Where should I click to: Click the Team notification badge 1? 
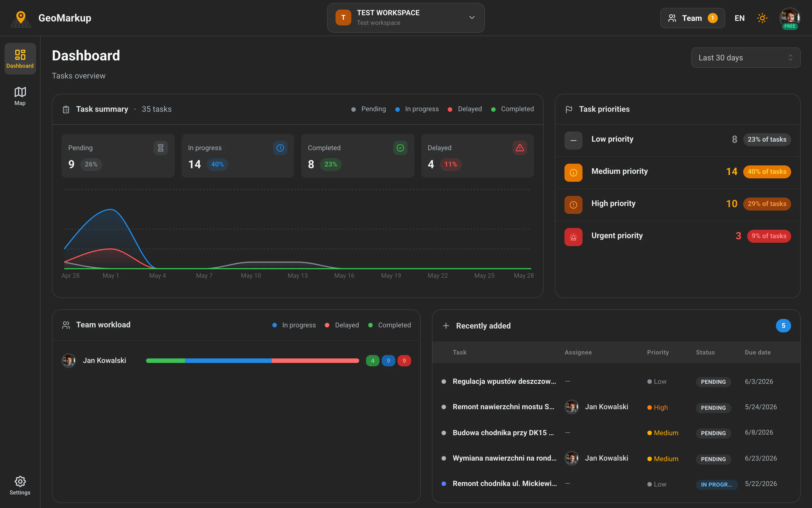(x=713, y=18)
